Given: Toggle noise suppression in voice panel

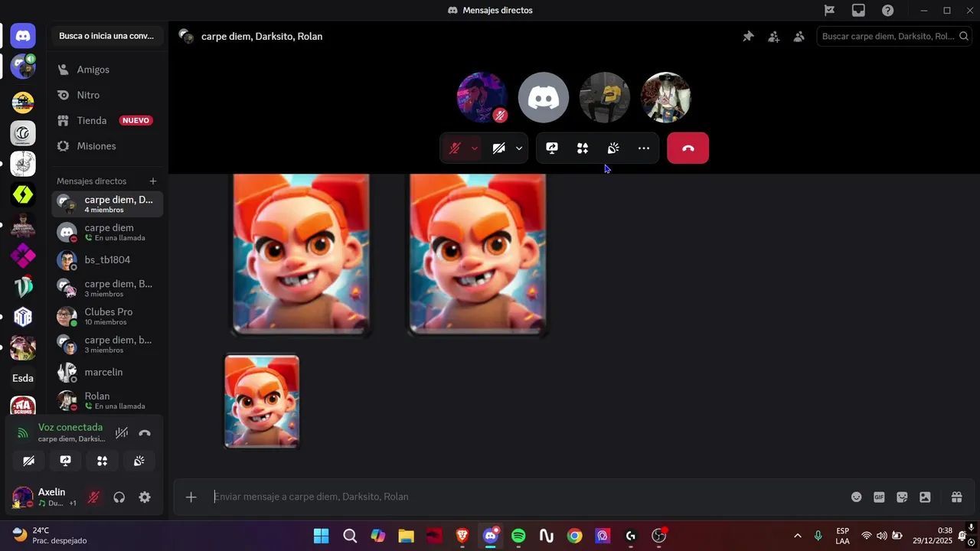Looking at the screenshot, I should click(x=122, y=433).
